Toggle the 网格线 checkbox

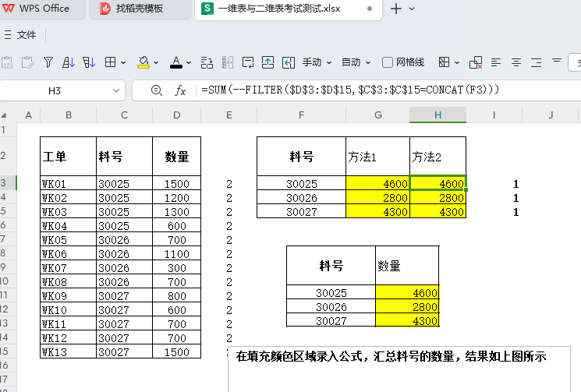coord(388,62)
